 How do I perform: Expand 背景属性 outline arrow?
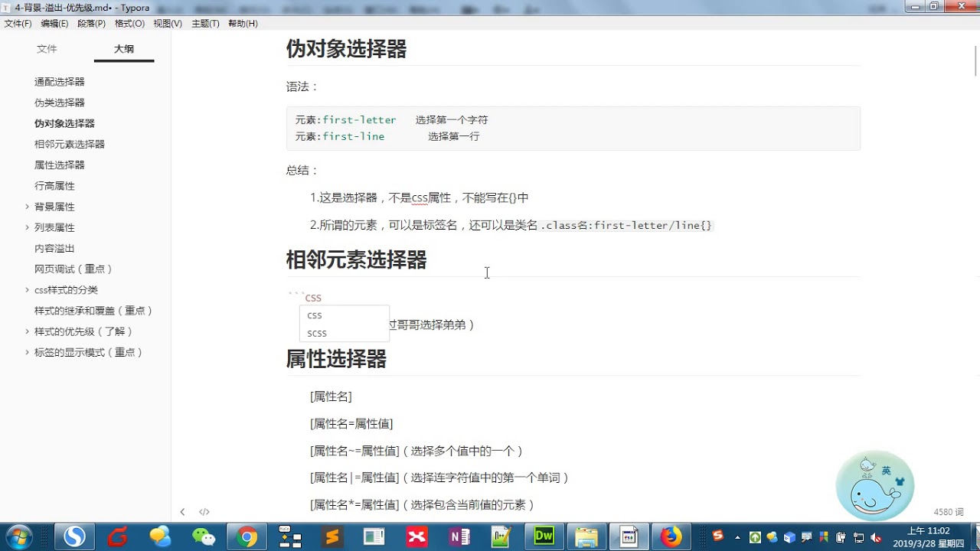point(28,207)
